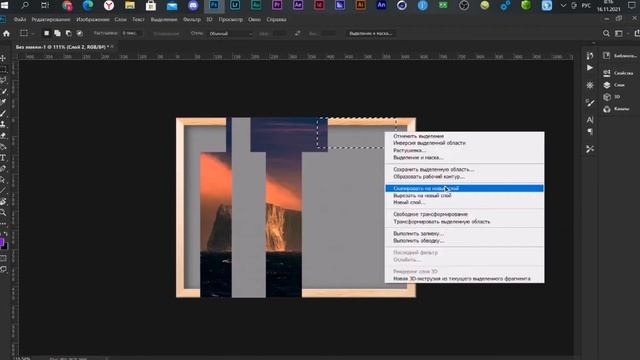Select the Rectangular Marquee tool in toolbox
The image size is (640, 360).
pos(3,69)
